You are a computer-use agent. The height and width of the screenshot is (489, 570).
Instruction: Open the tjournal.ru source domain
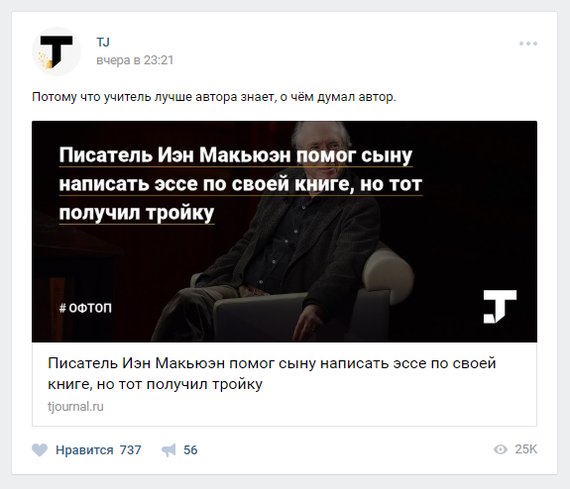[x=76, y=406]
